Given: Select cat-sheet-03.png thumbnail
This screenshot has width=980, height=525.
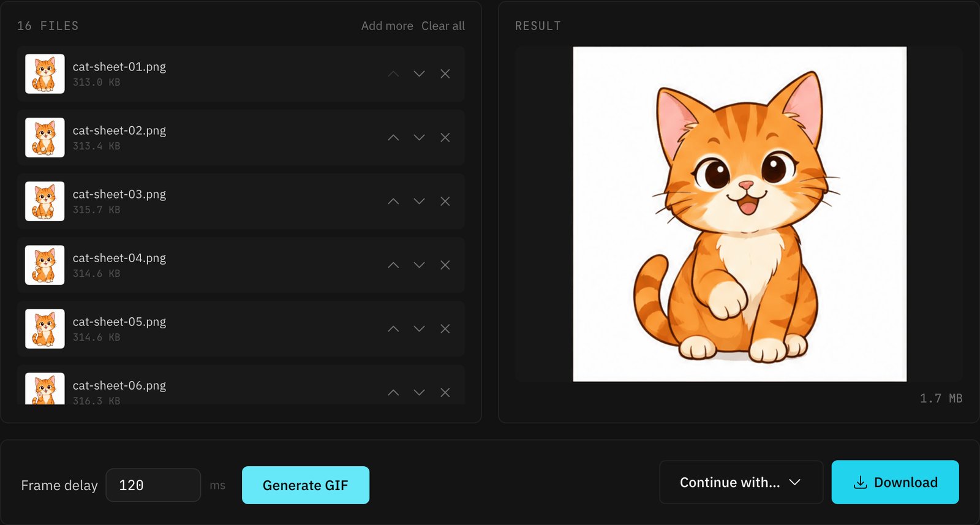Looking at the screenshot, I should (x=45, y=201).
